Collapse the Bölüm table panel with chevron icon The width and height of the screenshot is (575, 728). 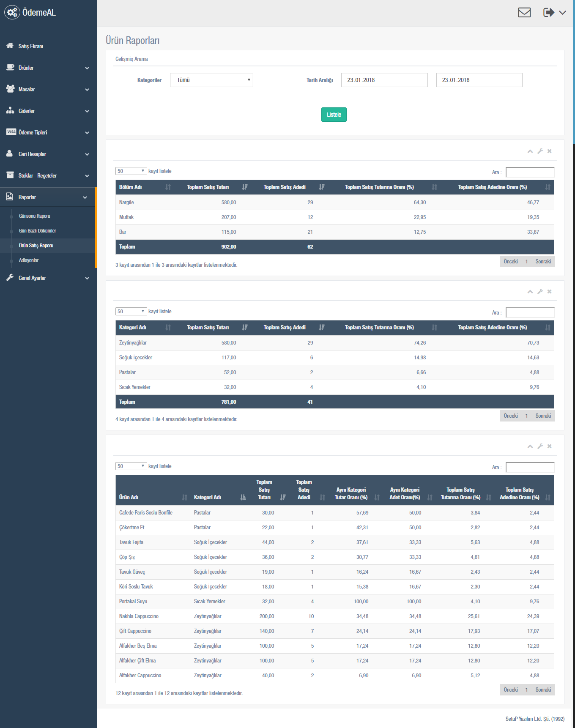[530, 151]
